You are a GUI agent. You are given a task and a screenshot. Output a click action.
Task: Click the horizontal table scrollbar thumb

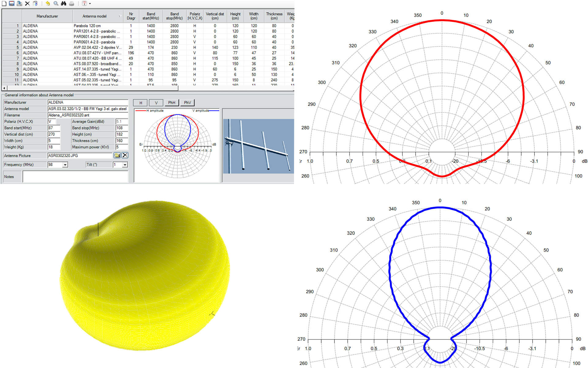point(92,88)
